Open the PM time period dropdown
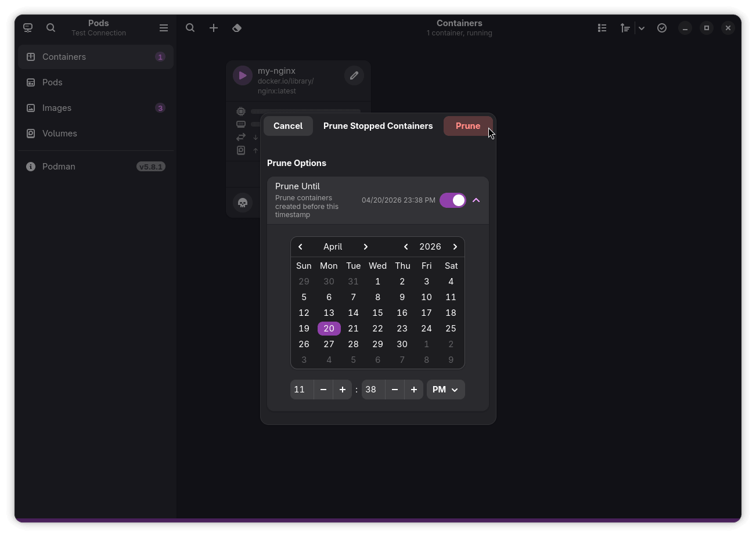Viewport: 756px width, 537px height. (x=445, y=390)
